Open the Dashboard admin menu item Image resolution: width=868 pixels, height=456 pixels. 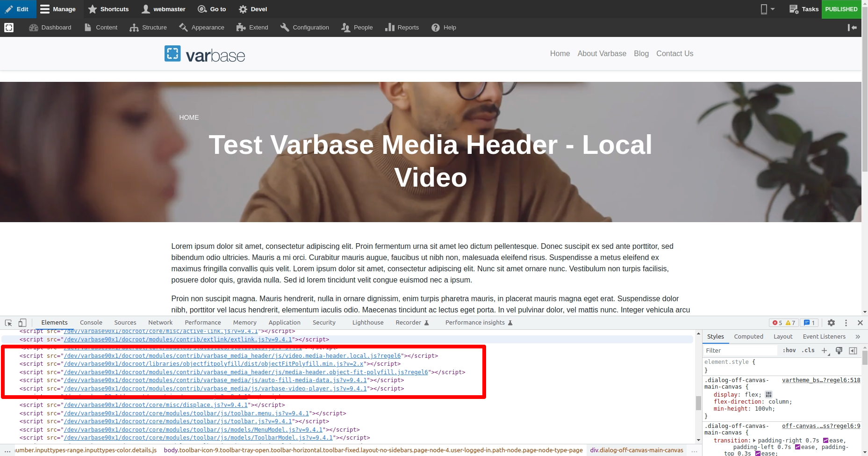point(50,28)
